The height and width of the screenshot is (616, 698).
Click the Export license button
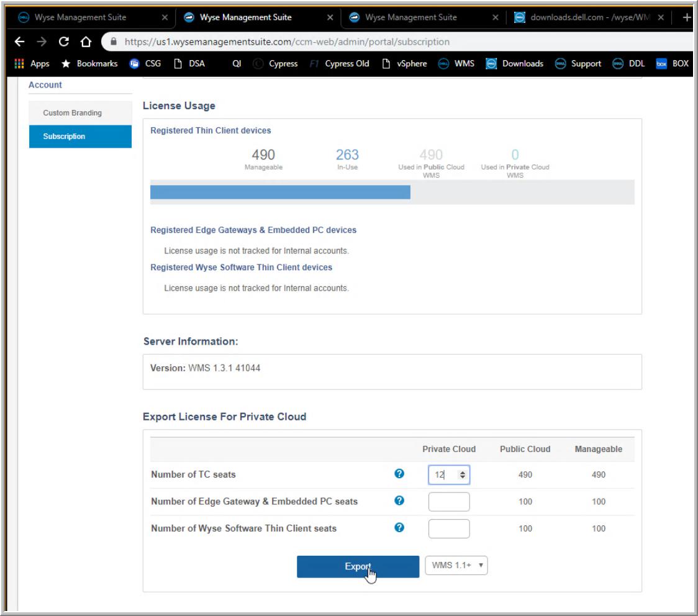(358, 566)
